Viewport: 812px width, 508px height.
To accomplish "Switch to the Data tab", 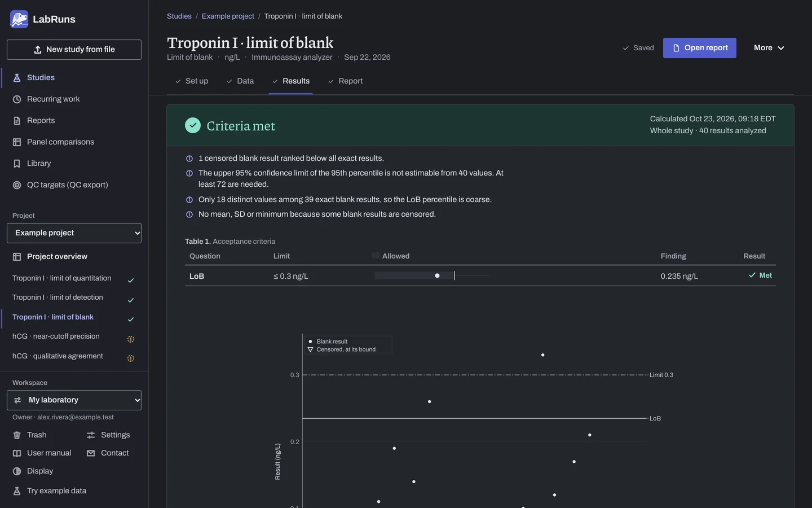I will [x=240, y=81].
